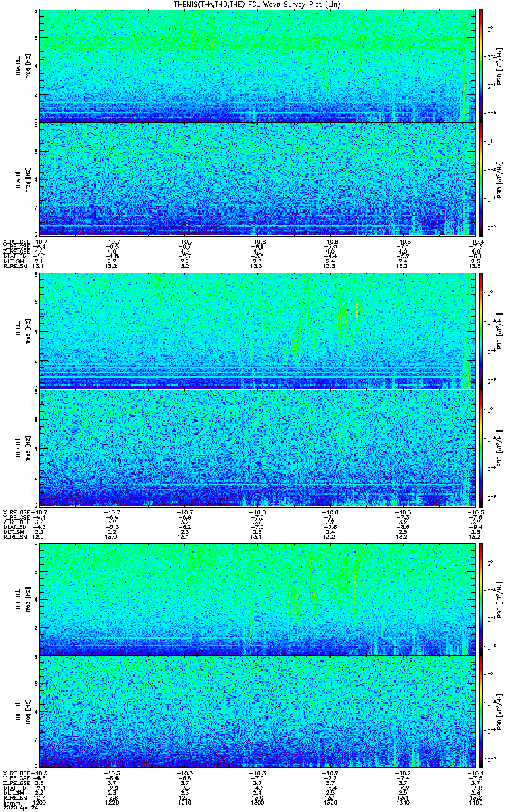Click the PSD color bar beside THA B-perpendicular

(481, 66)
